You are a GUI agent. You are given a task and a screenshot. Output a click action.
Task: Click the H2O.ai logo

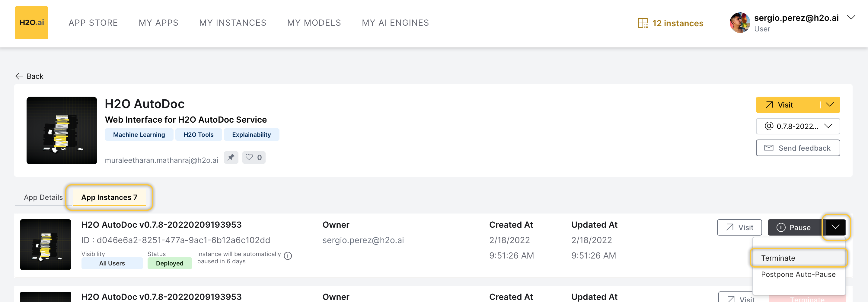pyautogui.click(x=31, y=23)
